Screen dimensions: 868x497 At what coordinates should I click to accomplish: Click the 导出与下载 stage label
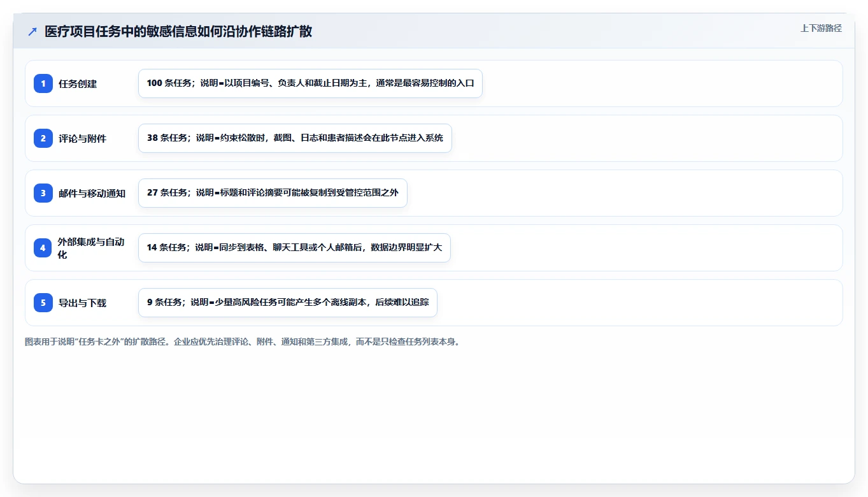pos(83,303)
